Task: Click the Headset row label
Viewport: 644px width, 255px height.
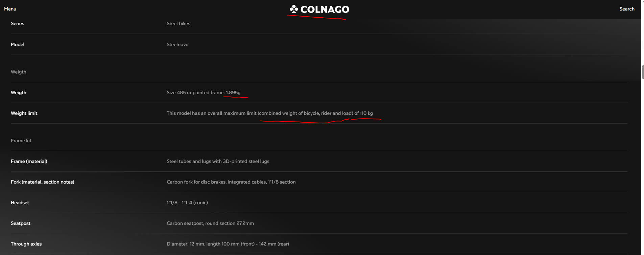Action: pos(20,203)
